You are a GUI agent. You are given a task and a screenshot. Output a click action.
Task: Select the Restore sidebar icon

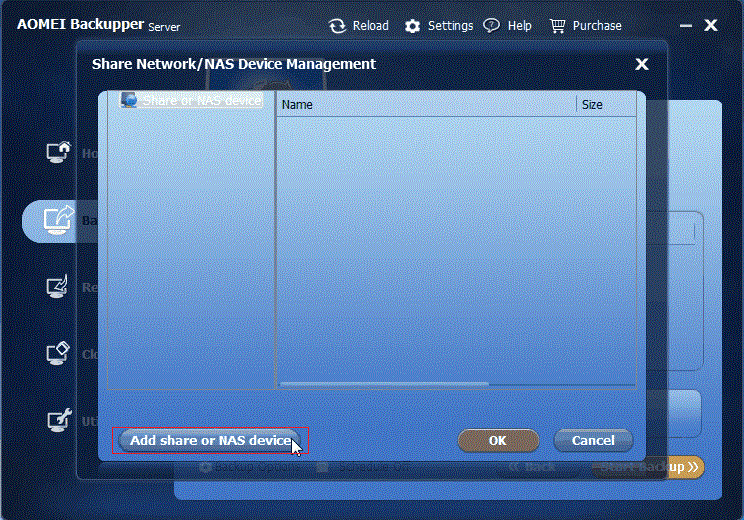point(57,287)
